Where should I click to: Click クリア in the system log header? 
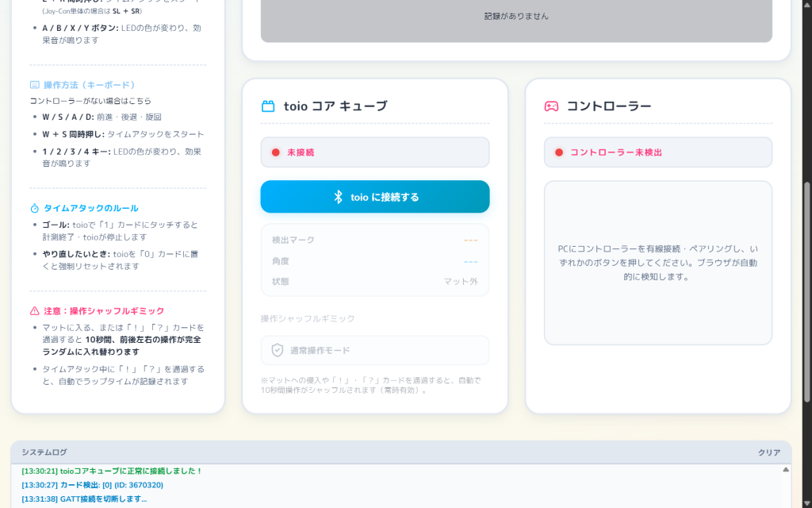click(x=769, y=452)
